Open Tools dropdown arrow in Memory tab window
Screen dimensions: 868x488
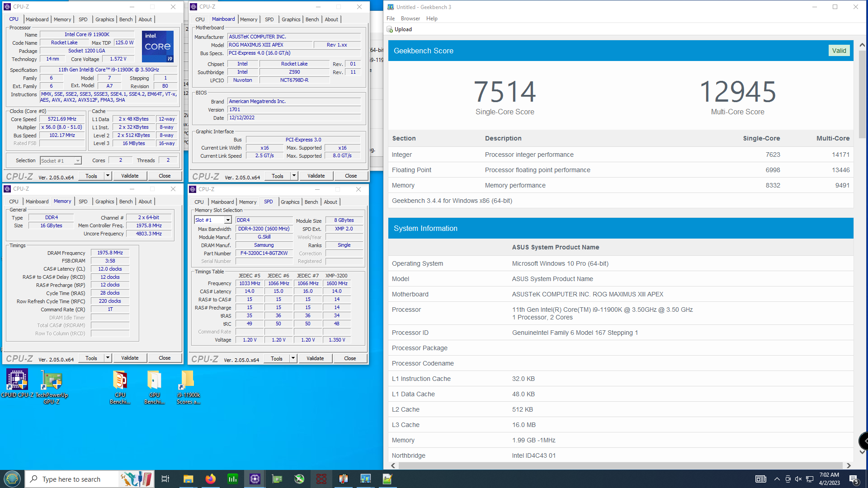tap(108, 358)
